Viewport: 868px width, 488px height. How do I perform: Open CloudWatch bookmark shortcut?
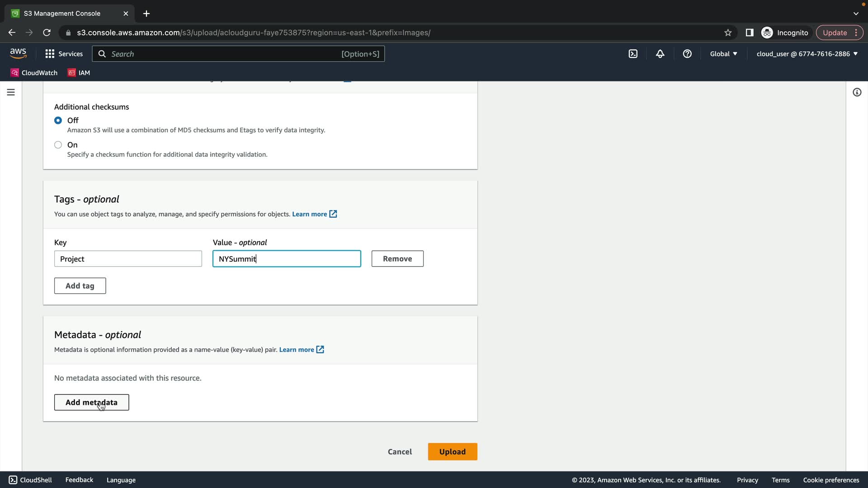tap(34, 73)
